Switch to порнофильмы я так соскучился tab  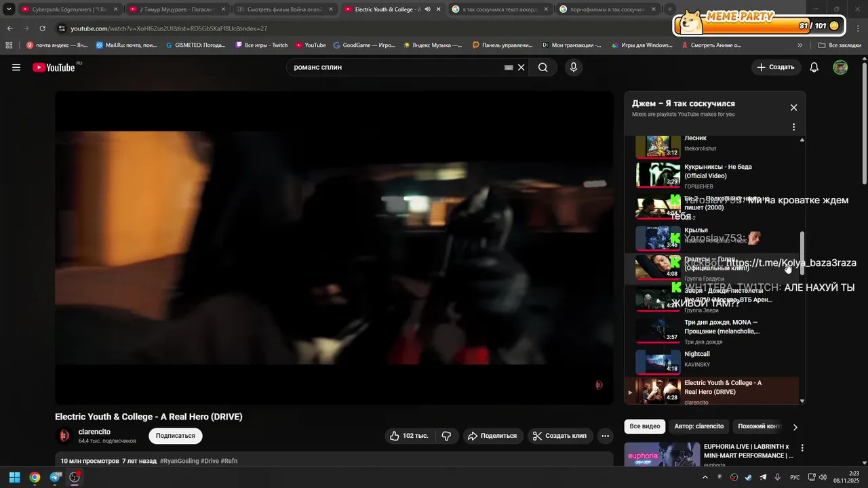(x=608, y=9)
